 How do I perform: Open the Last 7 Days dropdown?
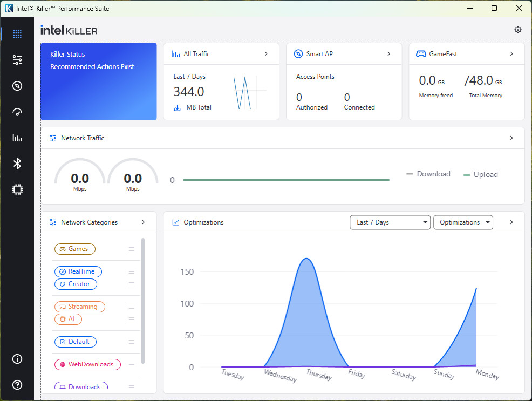[x=390, y=222]
